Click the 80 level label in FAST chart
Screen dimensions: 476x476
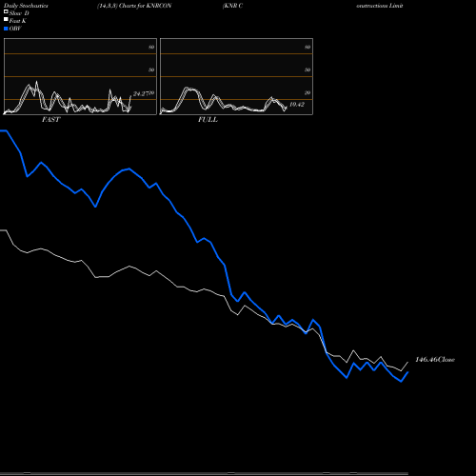151,47
